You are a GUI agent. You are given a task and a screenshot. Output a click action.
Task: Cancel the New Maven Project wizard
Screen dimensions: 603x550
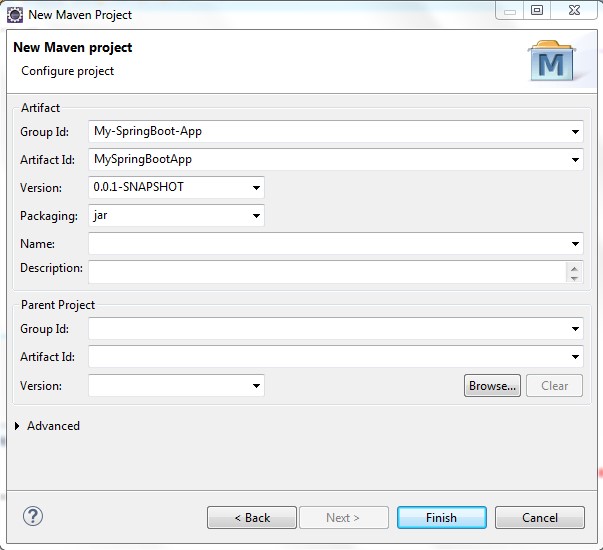point(540,517)
